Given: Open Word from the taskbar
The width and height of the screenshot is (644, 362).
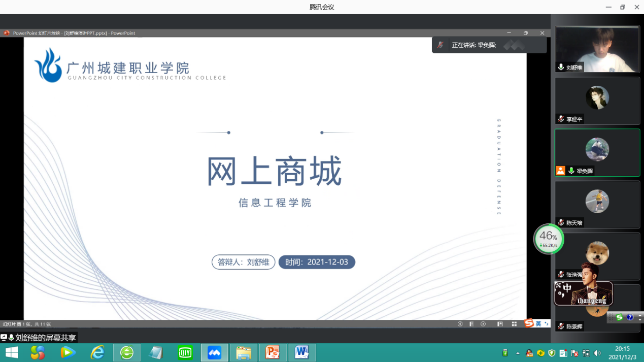Looking at the screenshot, I should (302, 352).
